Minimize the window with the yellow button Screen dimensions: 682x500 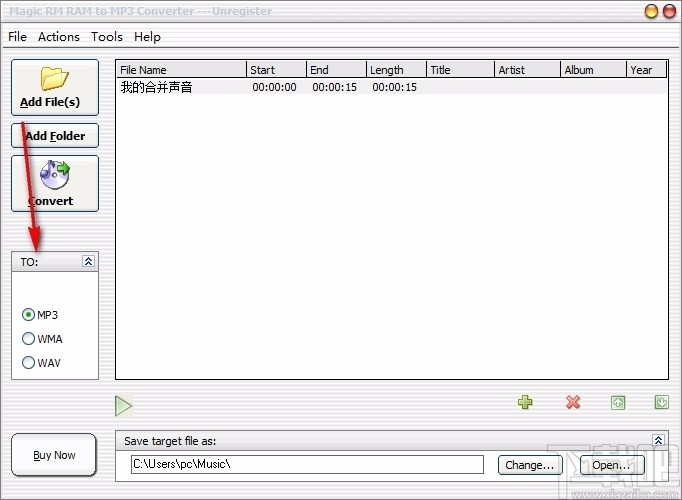[651, 11]
